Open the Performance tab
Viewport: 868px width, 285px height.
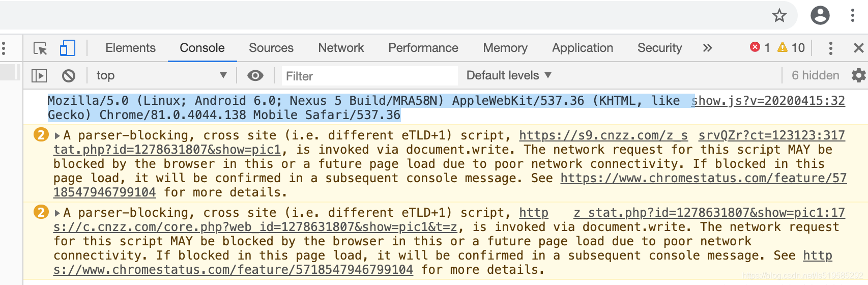click(x=423, y=48)
